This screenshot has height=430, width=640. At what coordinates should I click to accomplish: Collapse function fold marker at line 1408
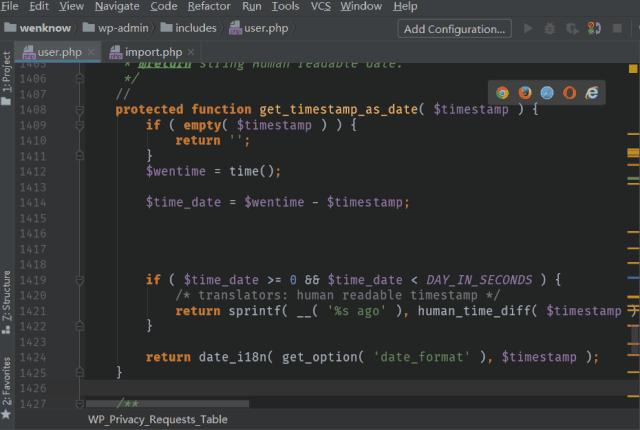80,110
